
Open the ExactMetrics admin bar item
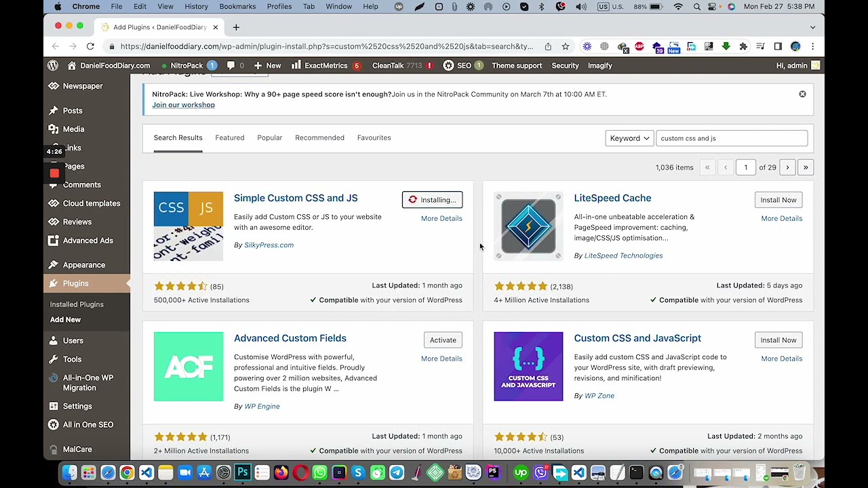tap(326, 66)
